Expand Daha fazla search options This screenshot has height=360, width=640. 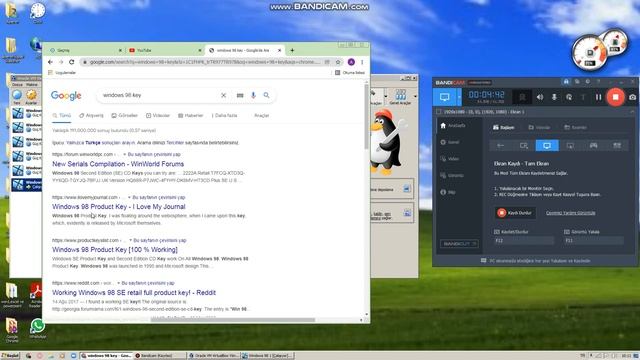coord(224,116)
